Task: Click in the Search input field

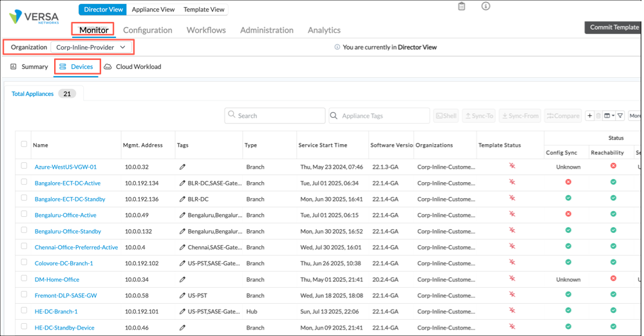Action: pyautogui.click(x=275, y=116)
